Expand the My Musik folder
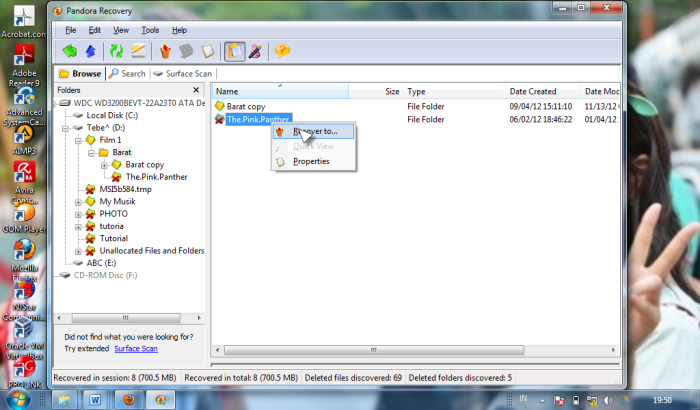Screen dimensions: 700x410 click(x=78, y=202)
